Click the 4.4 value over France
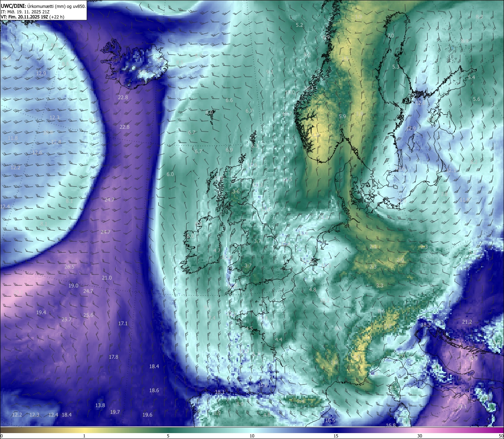 tap(279, 339)
